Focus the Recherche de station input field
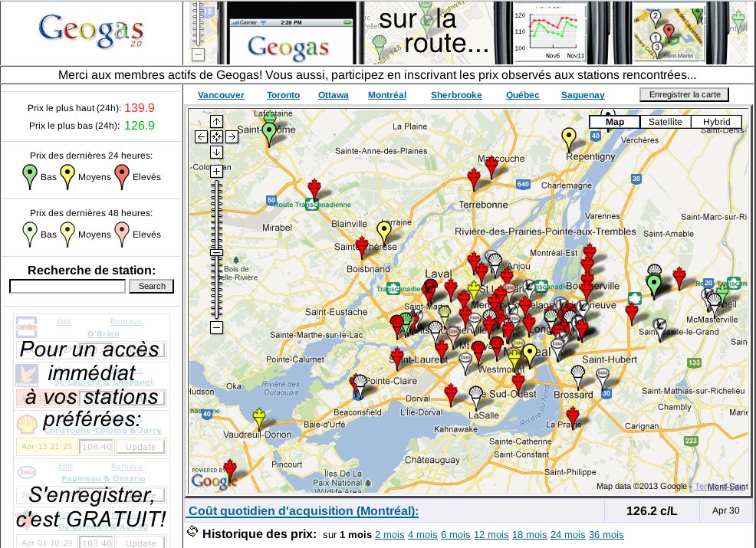The width and height of the screenshot is (756, 548). point(67,287)
